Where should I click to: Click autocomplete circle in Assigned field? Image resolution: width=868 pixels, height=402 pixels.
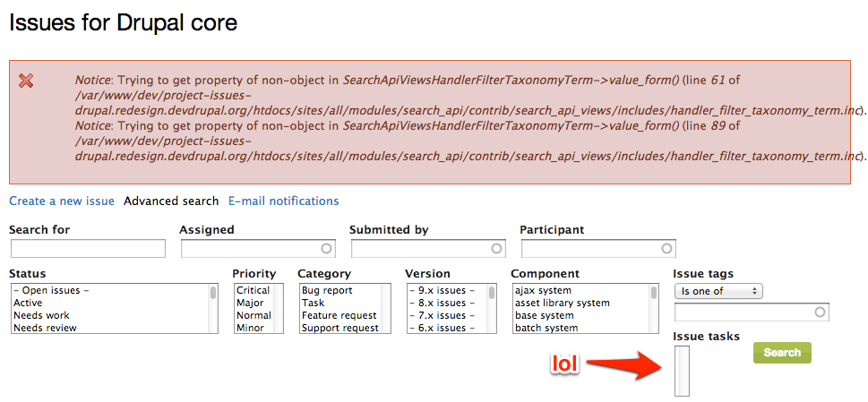pos(326,249)
